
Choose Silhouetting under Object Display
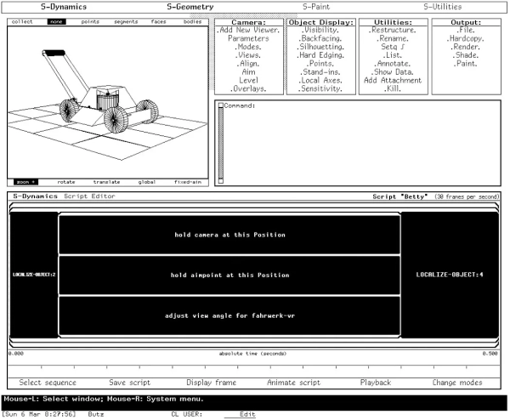(x=320, y=47)
